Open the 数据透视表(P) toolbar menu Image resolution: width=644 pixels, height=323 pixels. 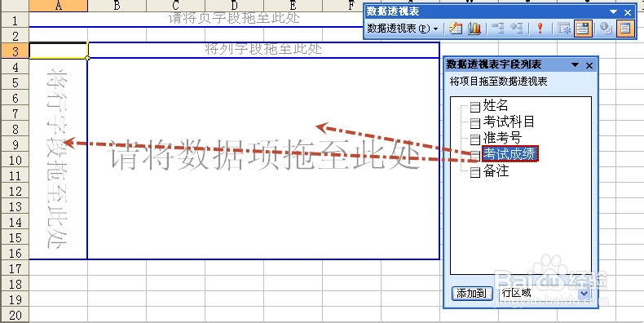pyautogui.click(x=403, y=29)
